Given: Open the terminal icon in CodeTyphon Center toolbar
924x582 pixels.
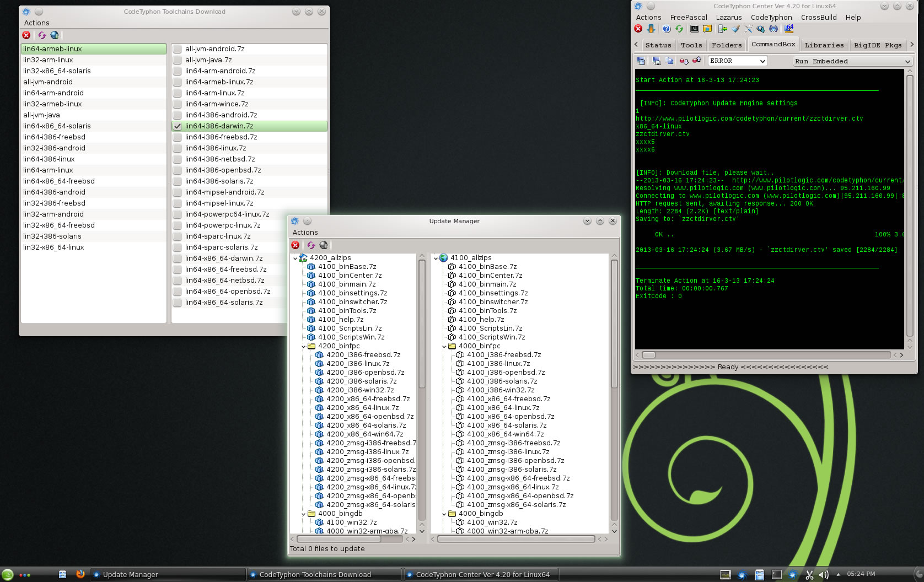Looking at the screenshot, I should pyautogui.click(x=695, y=29).
